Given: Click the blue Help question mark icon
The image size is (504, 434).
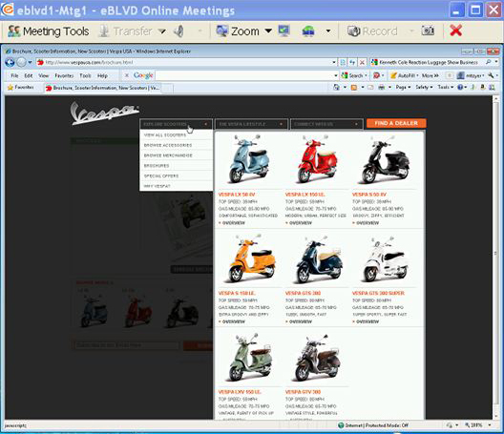Looking at the screenshot, I should [x=460, y=87].
